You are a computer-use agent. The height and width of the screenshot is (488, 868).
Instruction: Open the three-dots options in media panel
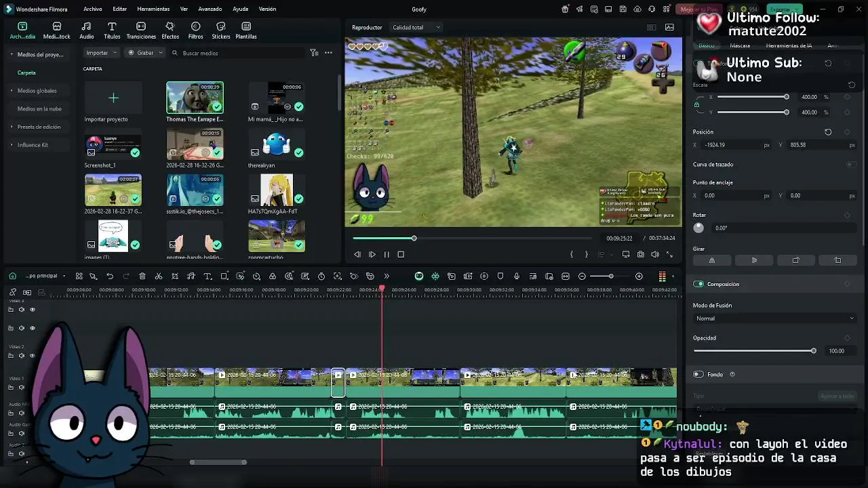pyautogui.click(x=328, y=53)
